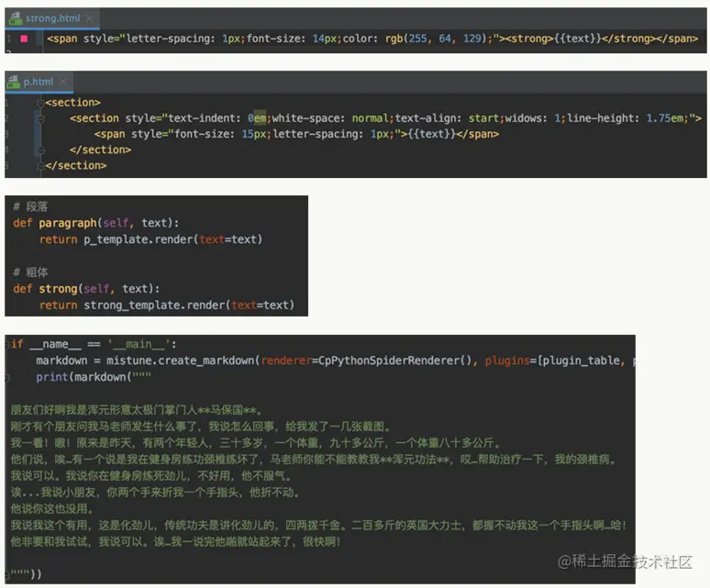Click text-align: start style property
This screenshot has height=588, width=710.
click(447, 118)
